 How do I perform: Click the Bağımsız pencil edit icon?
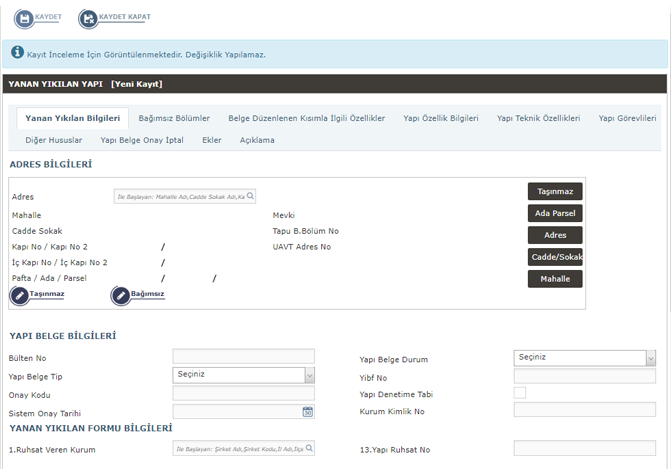point(121,295)
